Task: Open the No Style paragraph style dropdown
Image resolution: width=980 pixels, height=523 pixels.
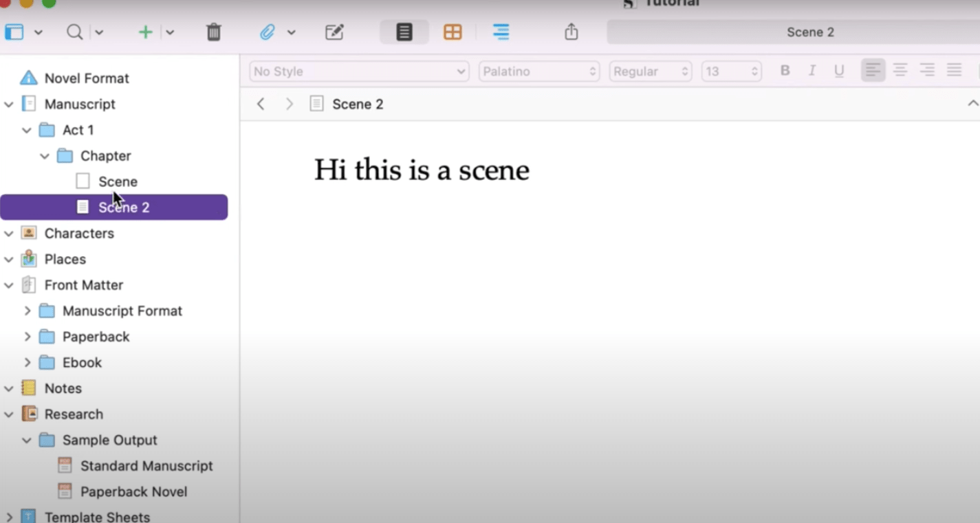Action: [x=358, y=71]
